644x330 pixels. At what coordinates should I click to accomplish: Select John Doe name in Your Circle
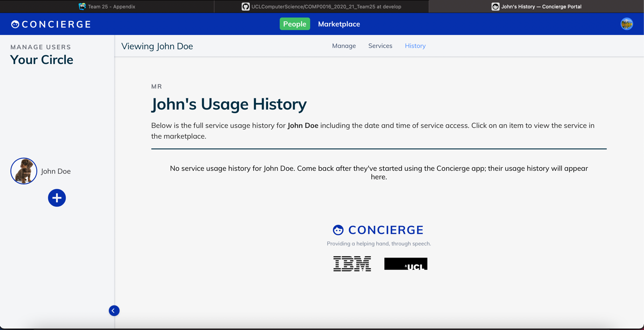click(x=56, y=171)
